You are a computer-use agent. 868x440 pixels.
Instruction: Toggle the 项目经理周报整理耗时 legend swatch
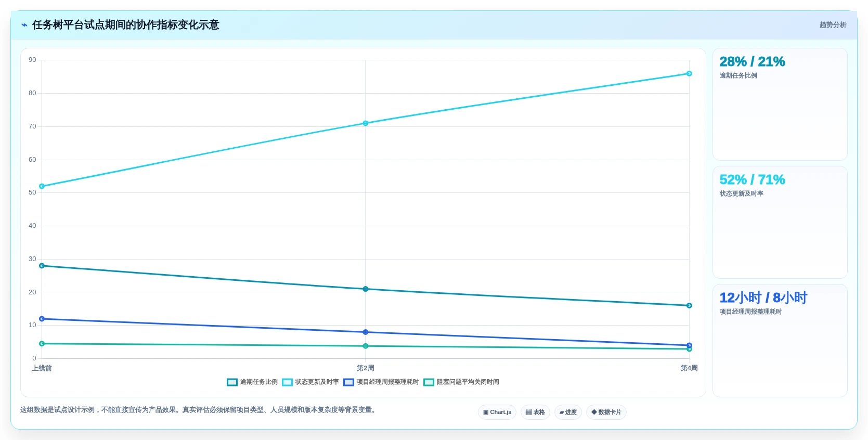[x=348, y=382]
